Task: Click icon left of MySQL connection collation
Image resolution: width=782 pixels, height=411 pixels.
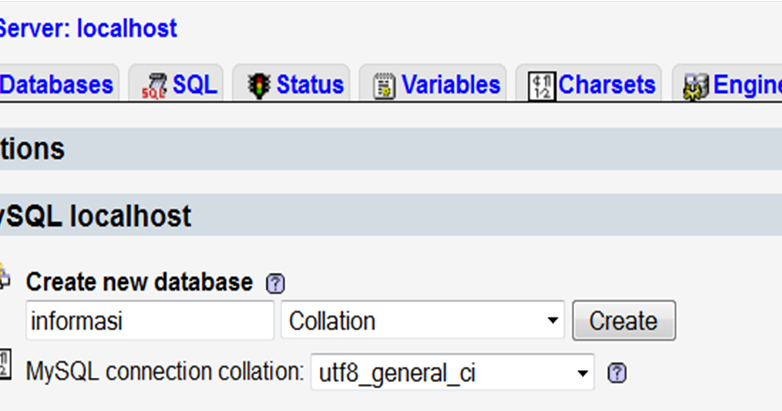Action: 4,365
